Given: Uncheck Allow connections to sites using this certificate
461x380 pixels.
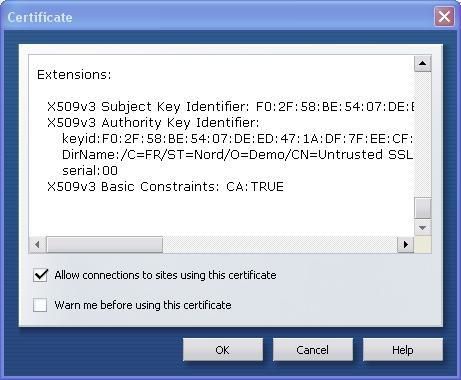Looking at the screenshot, I should click(x=40, y=275).
